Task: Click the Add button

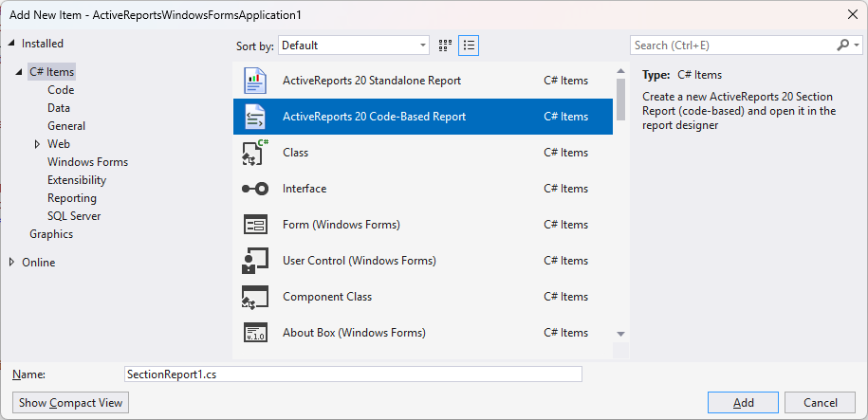Action: pyautogui.click(x=744, y=402)
